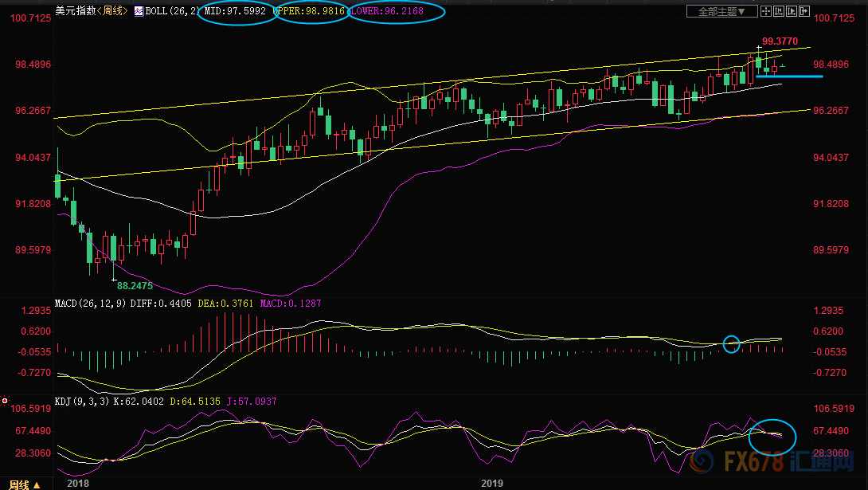Click the BOLL indicator chart icon
This screenshot has width=868, height=490.
139,12
